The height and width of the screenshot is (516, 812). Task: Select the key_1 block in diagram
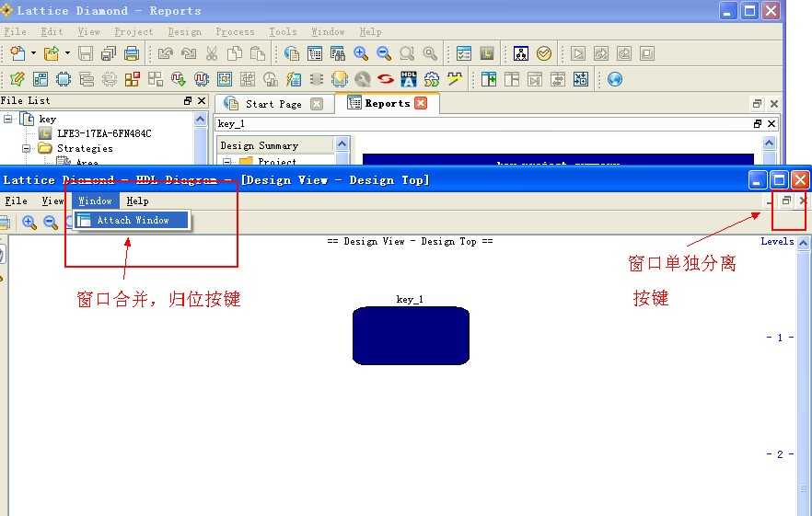[x=411, y=336]
